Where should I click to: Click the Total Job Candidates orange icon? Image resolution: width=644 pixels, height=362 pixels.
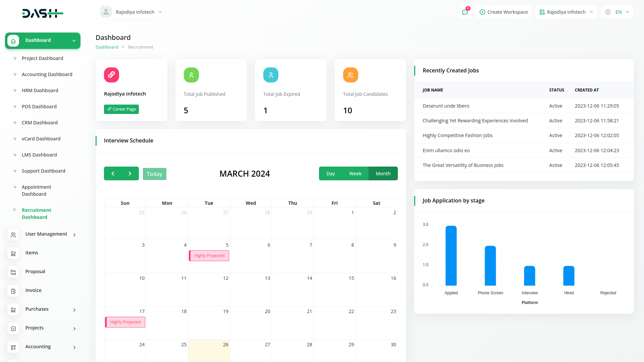[351, 75]
